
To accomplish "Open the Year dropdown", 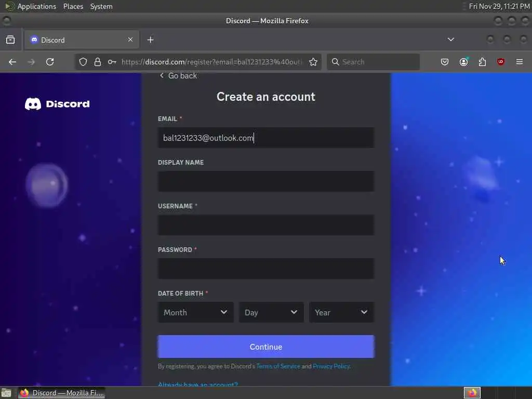I will 342,312.
